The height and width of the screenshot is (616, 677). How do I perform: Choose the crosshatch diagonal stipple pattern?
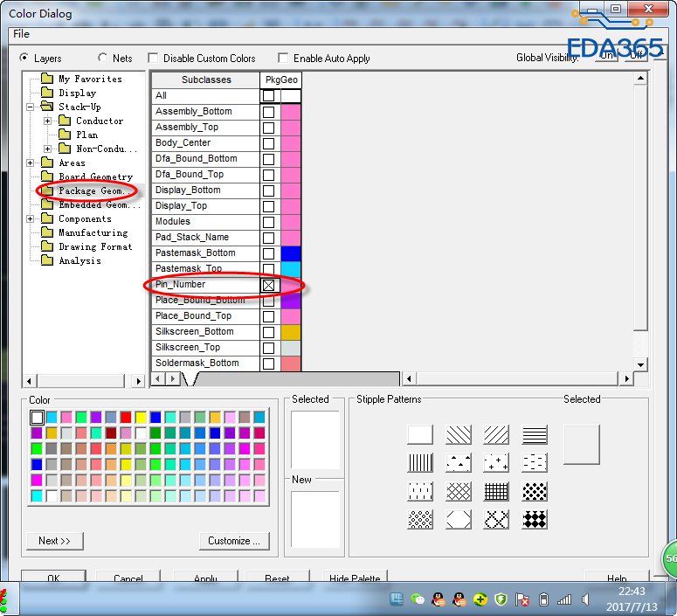pos(458,491)
